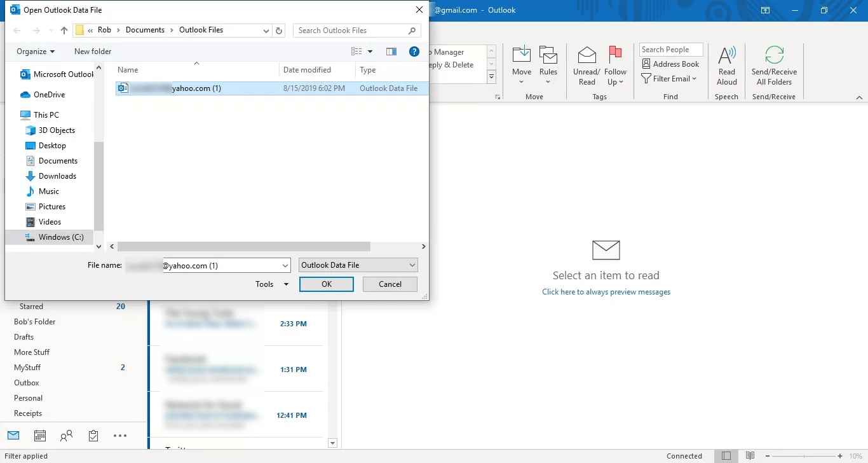Open the Outlook Data File type combo box

click(358, 265)
